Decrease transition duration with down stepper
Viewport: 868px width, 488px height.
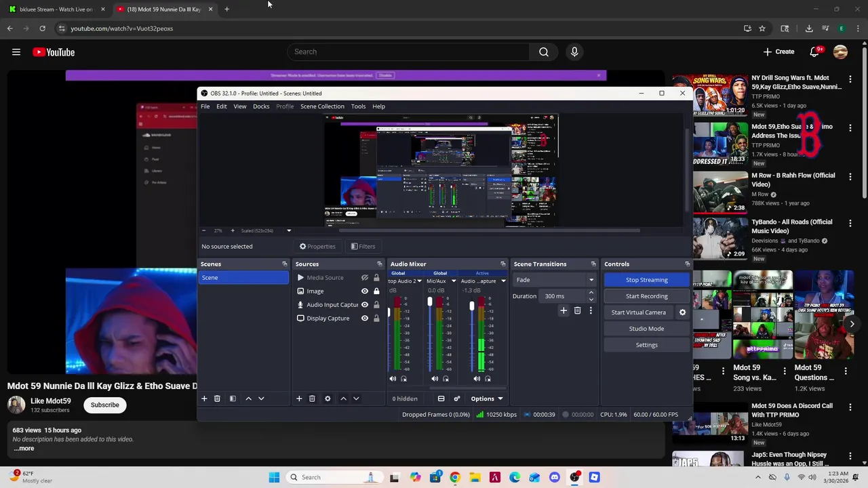591,299
